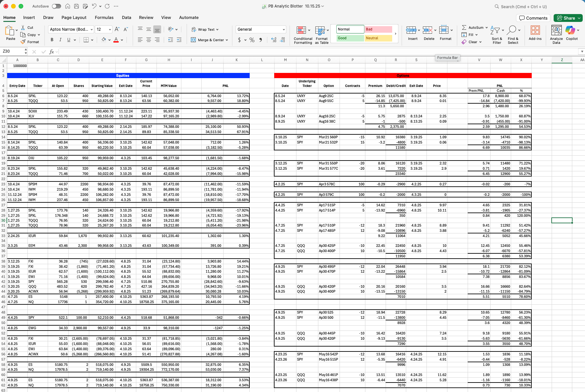Toggle the AutoSave switch
The height and width of the screenshot is (392, 585).
coord(56,6)
